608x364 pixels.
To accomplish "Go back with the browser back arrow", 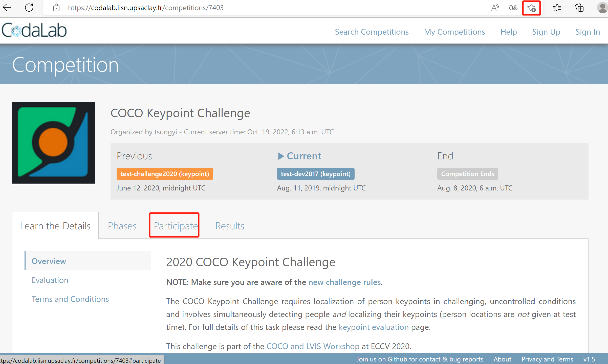I will tap(7, 8).
